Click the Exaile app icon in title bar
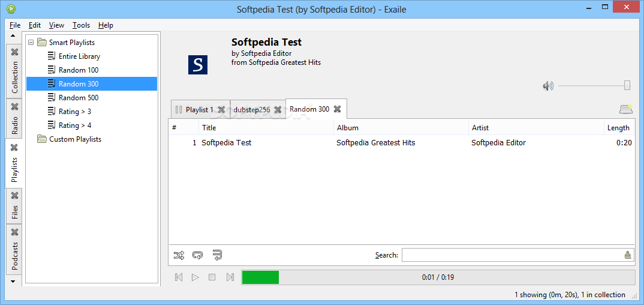This screenshot has width=644, height=305. coord(11,8)
